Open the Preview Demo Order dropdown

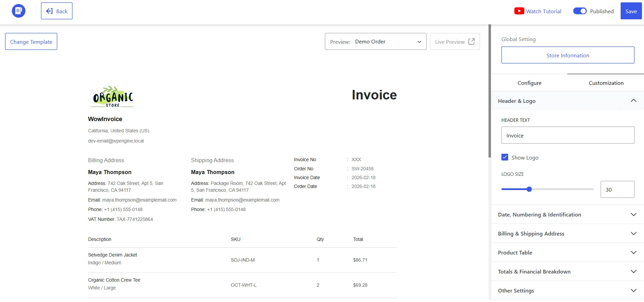coord(375,41)
